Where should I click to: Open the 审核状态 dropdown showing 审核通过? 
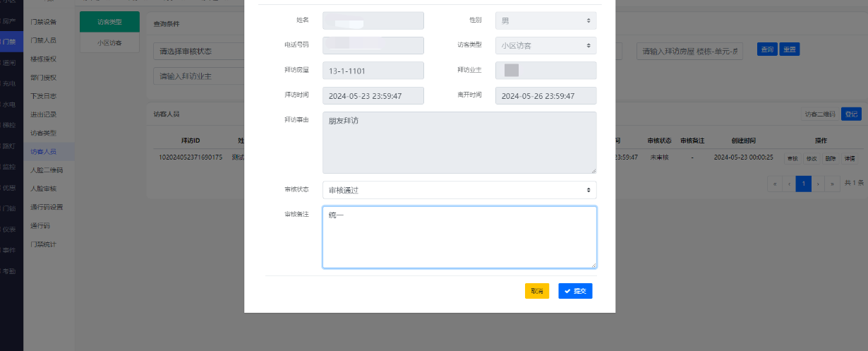pyautogui.click(x=459, y=190)
